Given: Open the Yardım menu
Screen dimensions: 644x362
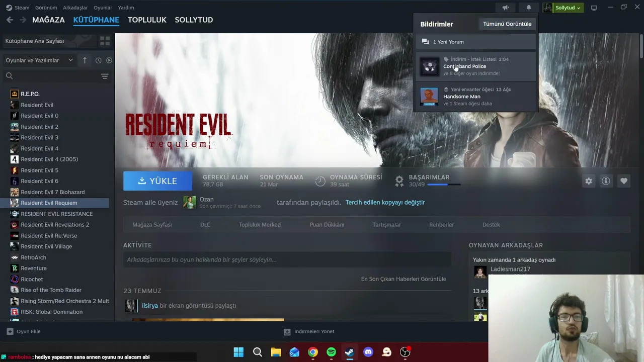Looking at the screenshot, I should point(126,8).
